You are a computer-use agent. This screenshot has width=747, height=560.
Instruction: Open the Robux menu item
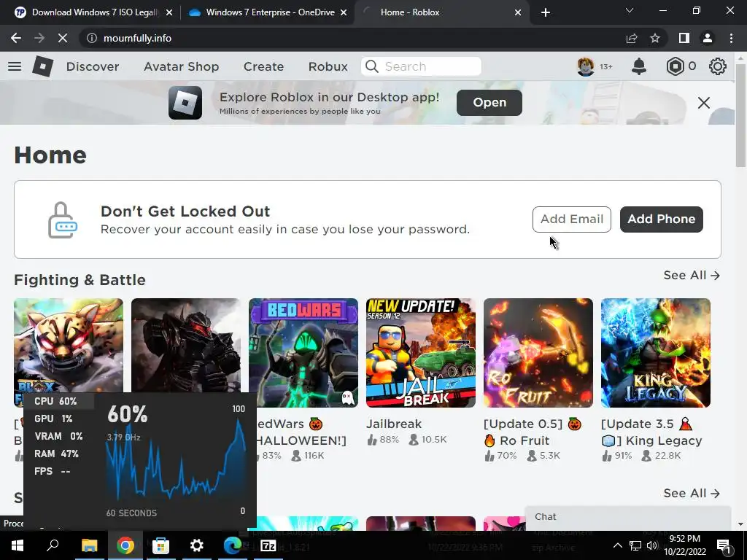pos(328,66)
